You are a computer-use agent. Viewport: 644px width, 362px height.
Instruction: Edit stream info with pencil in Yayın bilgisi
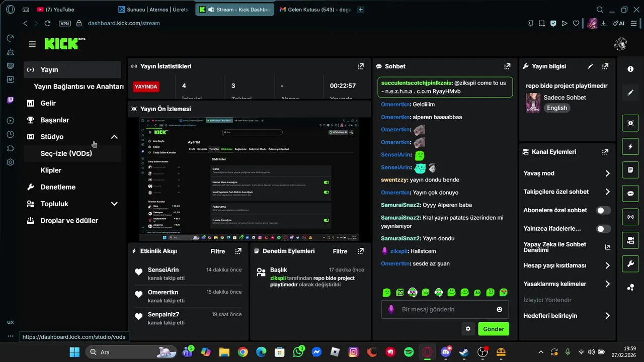[590, 66]
